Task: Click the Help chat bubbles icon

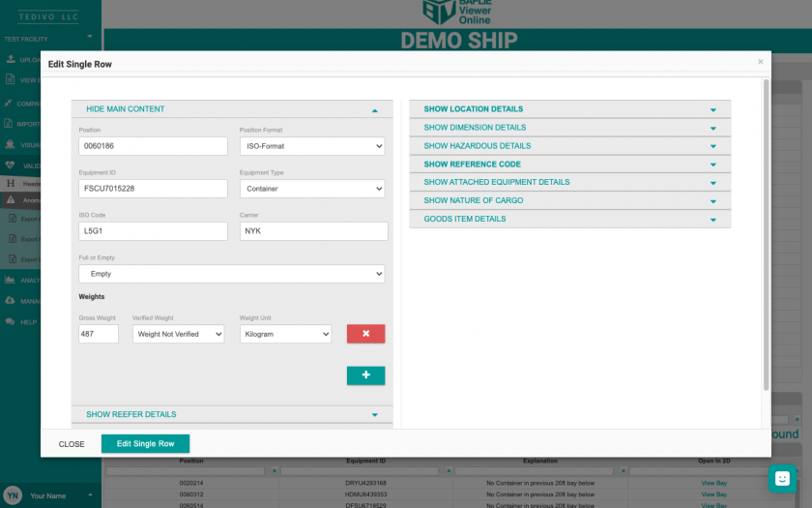Action: (10, 321)
